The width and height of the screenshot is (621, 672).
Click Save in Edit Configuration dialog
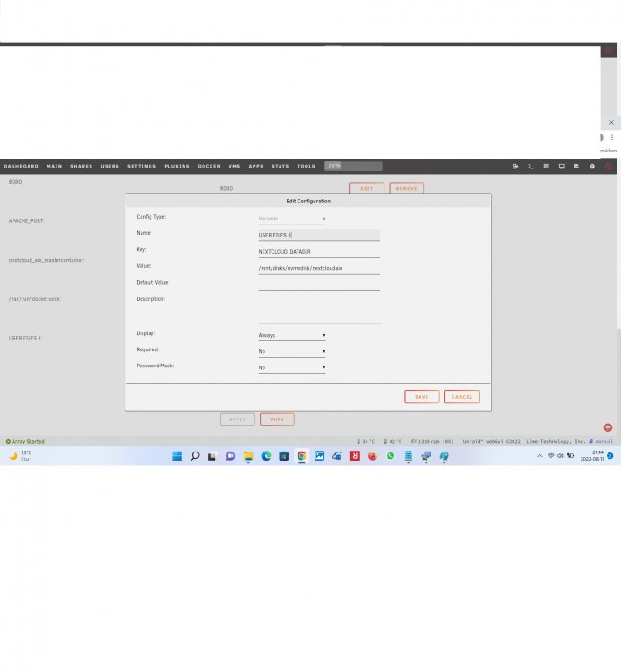coord(422,397)
